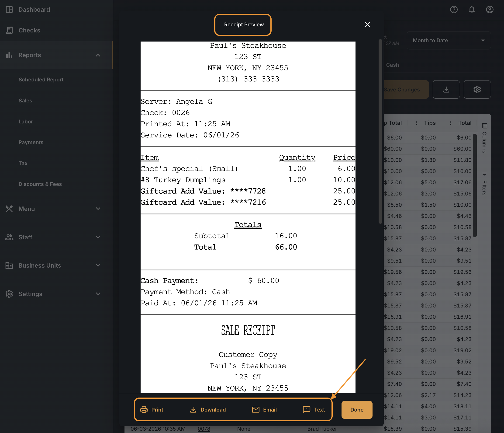Open the Filters side panel

[x=484, y=184]
